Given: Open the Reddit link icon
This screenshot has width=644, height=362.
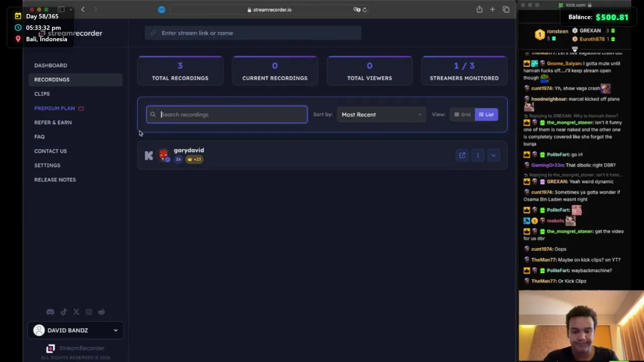Looking at the screenshot, I should (x=102, y=312).
